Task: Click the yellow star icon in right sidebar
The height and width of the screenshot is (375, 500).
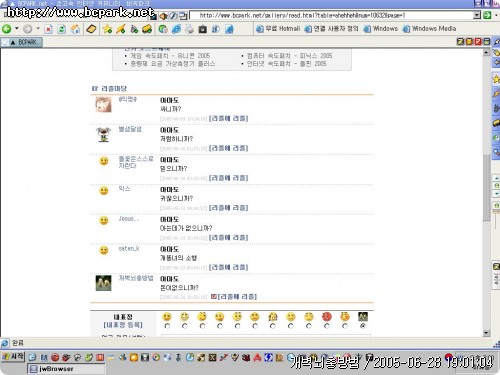Action: point(496,79)
